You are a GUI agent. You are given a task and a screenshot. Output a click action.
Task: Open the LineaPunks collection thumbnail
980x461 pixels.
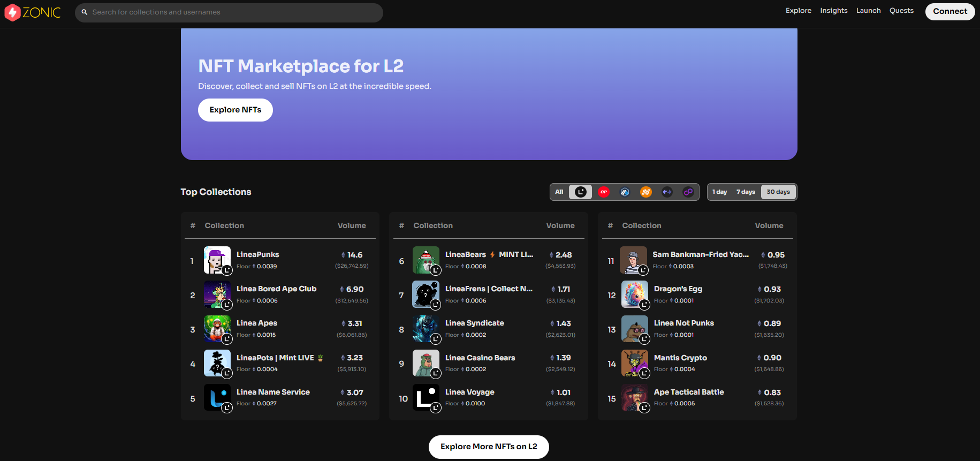[x=217, y=260]
